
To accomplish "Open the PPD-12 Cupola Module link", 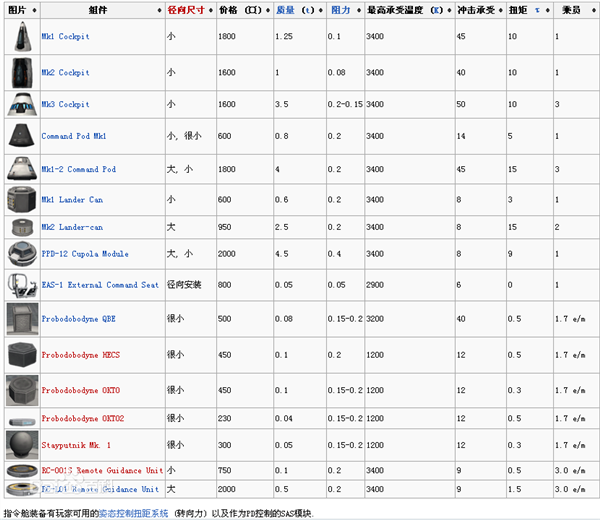I will (x=85, y=254).
